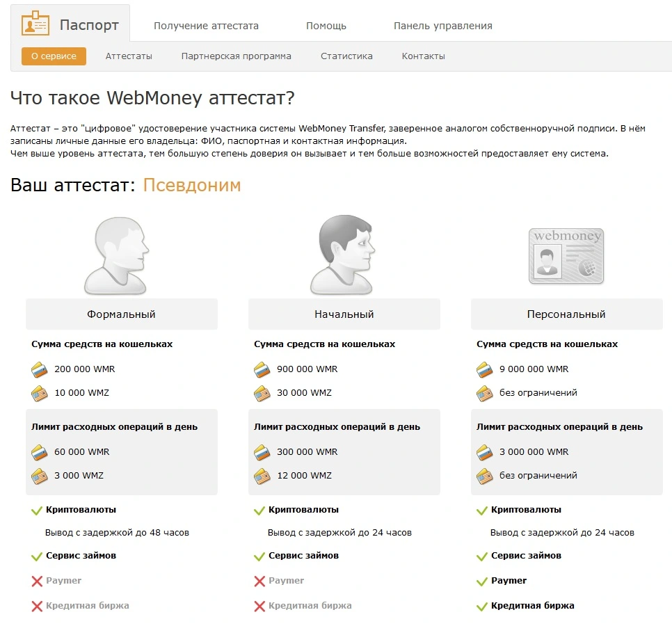This screenshot has width=672, height=626.
Task: Click the heading 'Что такое WebMoney аттестат?'
Action: (x=152, y=97)
